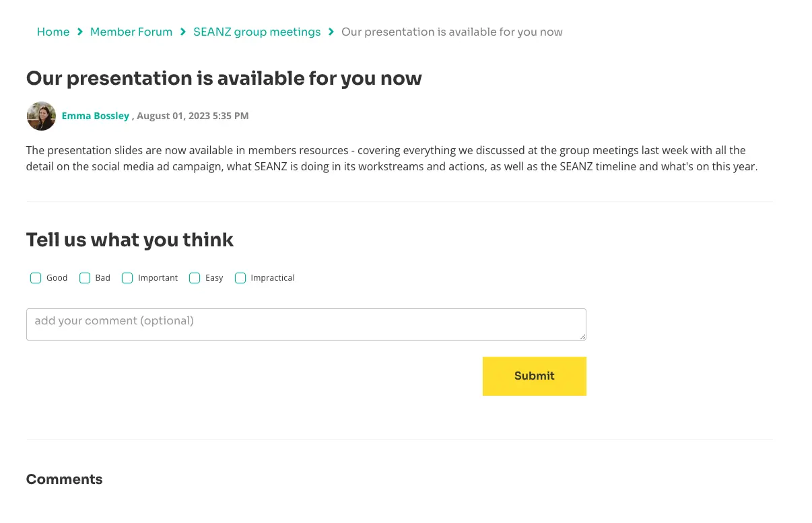Click the chevron arrow after Home breadcrumb
812x523 pixels.
(x=80, y=32)
